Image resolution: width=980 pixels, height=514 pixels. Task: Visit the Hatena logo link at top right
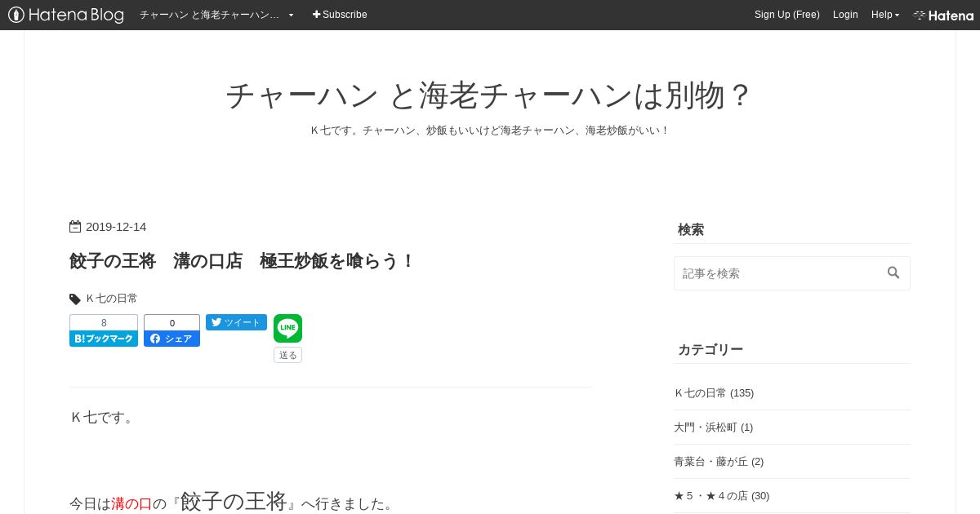coord(943,16)
